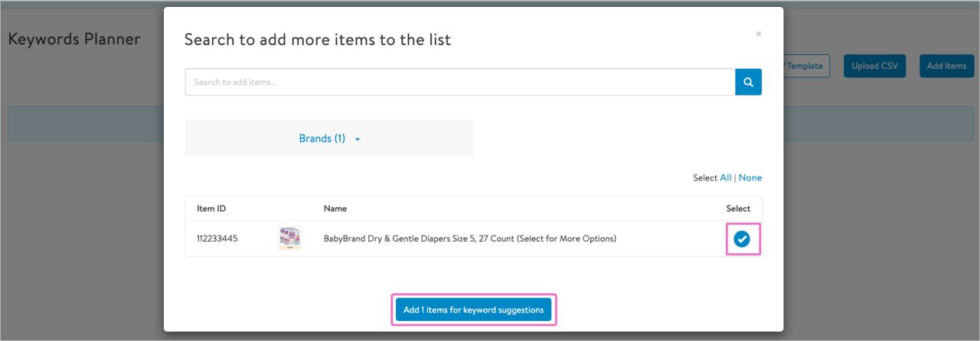This screenshot has width=980, height=341.
Task: Click the Select All link
Action: click(x=725, y=177)
